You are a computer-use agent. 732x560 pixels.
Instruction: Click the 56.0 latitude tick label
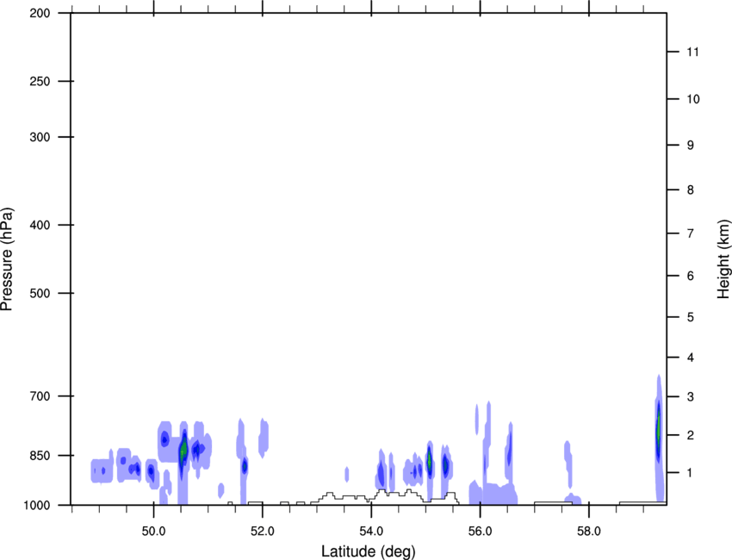coord(480,532)
